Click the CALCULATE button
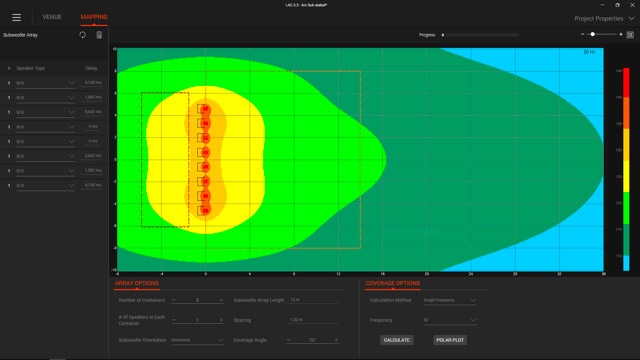Screen dimensions: 640x360 [x=396, y=340]
